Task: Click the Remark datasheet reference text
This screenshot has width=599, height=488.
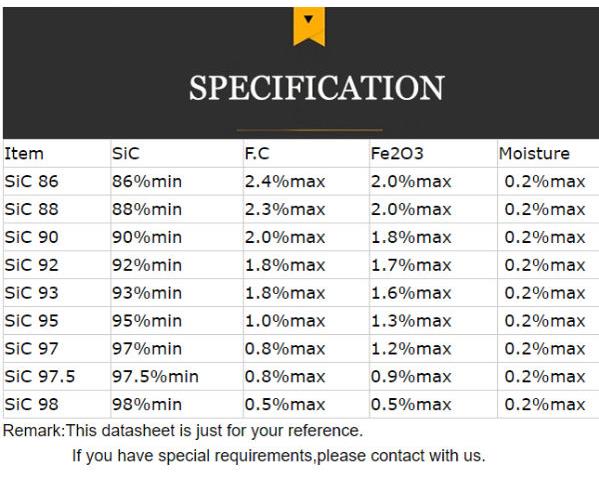Action: tap(183, 431)
